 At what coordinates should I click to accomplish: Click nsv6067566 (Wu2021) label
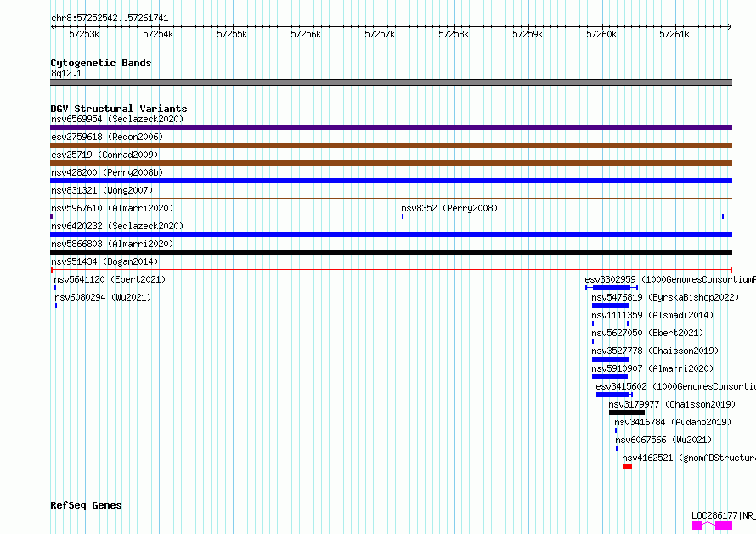(663, 440)
